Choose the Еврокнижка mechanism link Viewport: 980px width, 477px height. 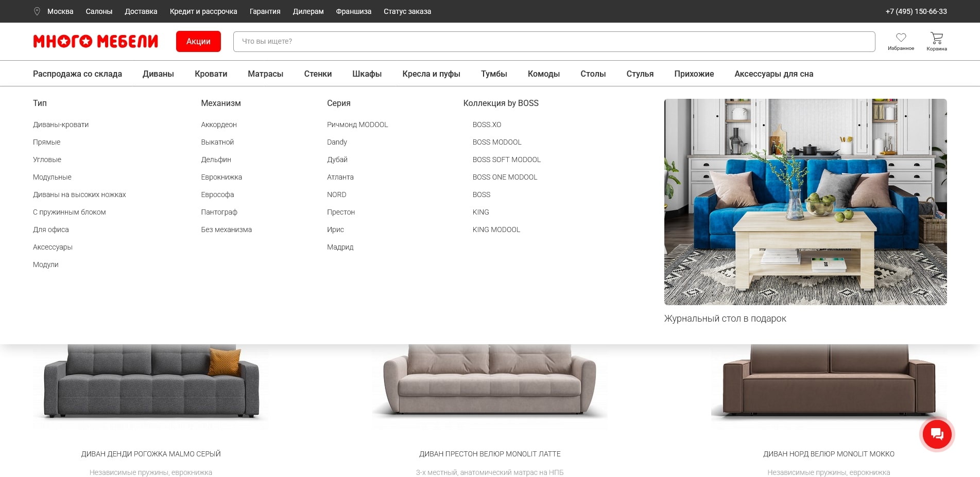[221, 177]
